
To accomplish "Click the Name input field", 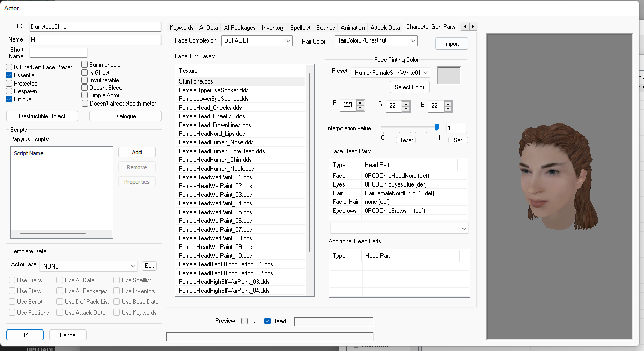I will (95, 39).
